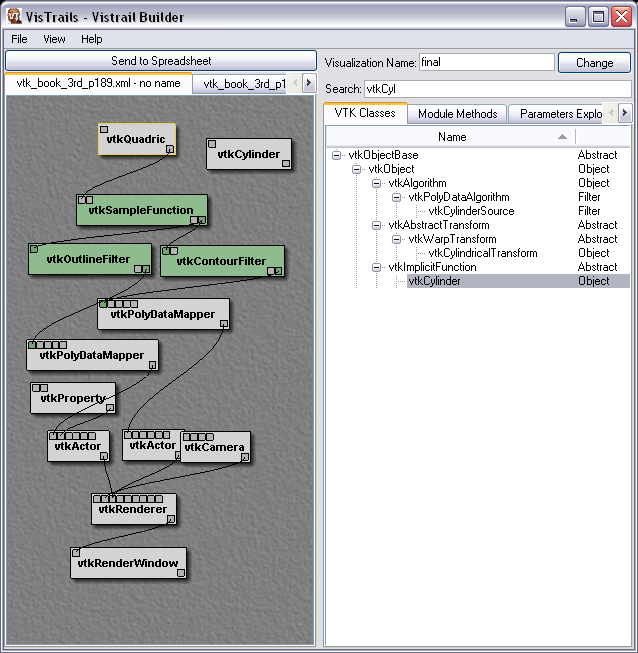
Task: Click the VisTrails application icon in title bar
Action: tap(14, 17)
